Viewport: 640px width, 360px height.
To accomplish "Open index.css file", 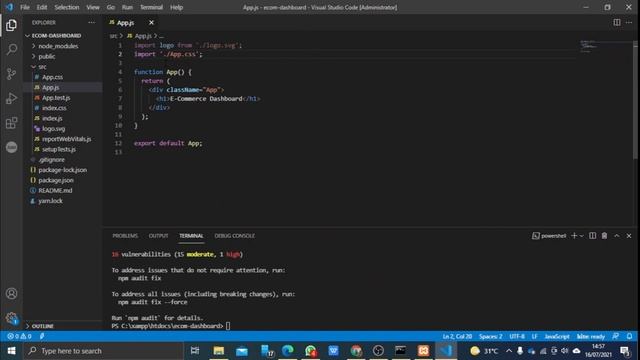I will click(54, 108).
